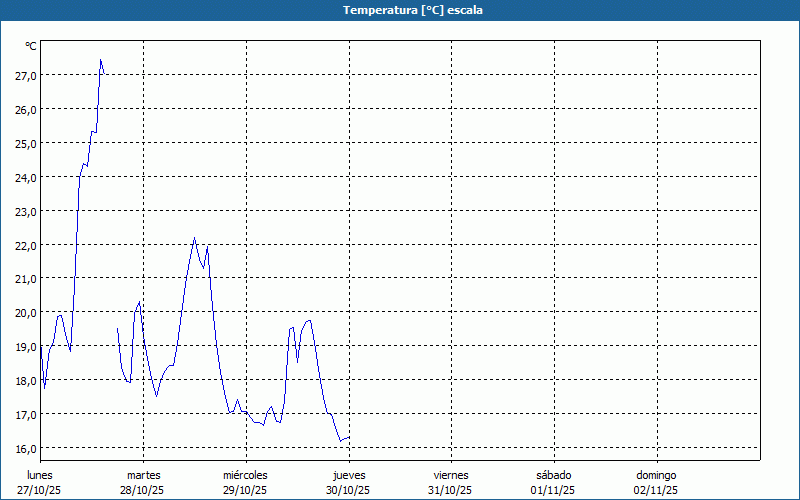This screenshot has height=500, width=800.
Task: Click the "Temperatura [°C] escala" title bar
Action: pyautogui.click(x=400, y=10)
